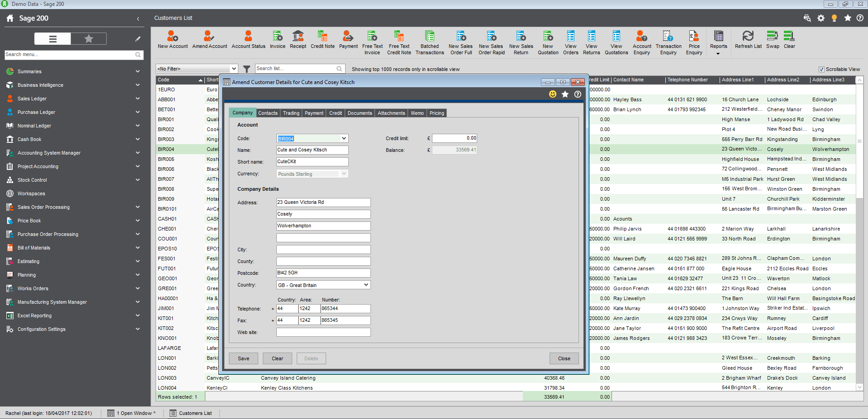Click the customer Name input field

[312, 150]
